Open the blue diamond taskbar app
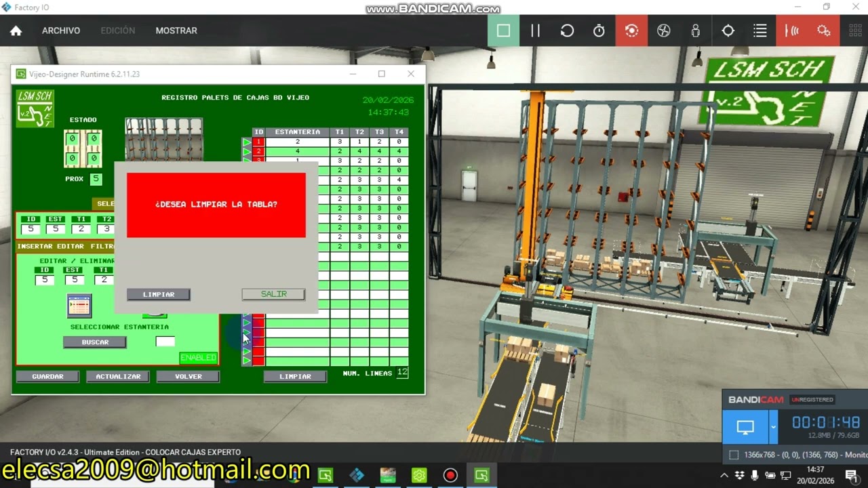The height and width of the screenshot is (488, 868). tap(357, 475)
